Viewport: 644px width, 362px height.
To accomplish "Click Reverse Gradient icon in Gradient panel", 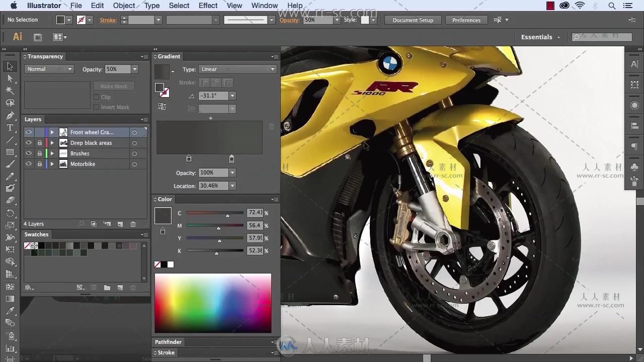I will coord(162,106).
